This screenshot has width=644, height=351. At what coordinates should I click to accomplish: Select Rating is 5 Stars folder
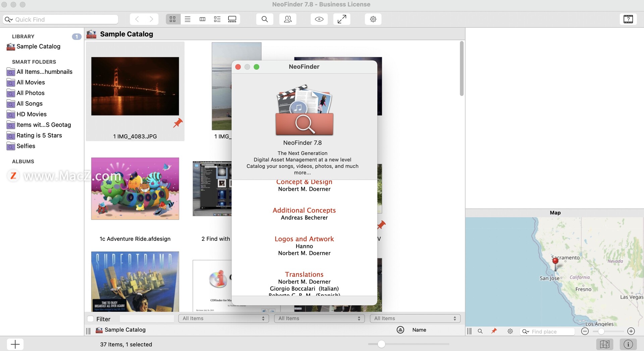point(39,135)
